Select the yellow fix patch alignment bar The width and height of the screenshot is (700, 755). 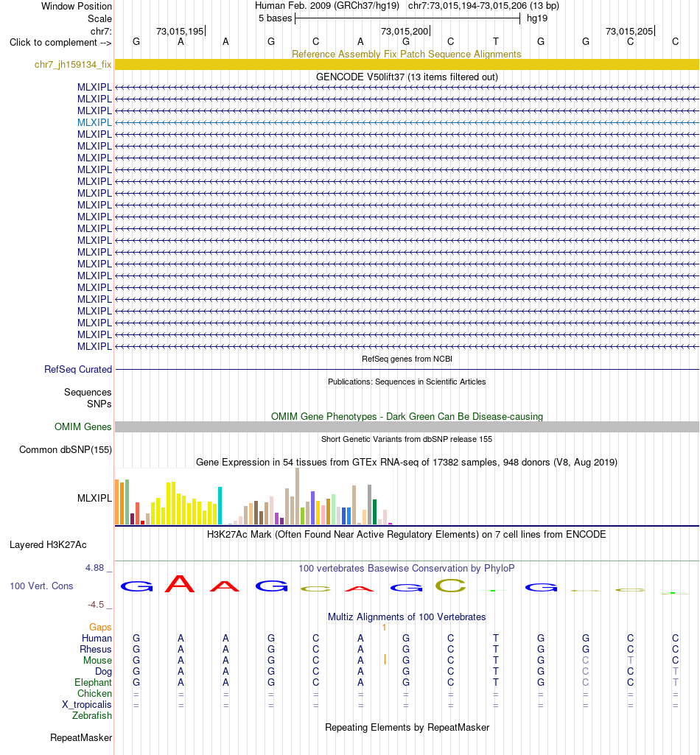click(407, 65)
